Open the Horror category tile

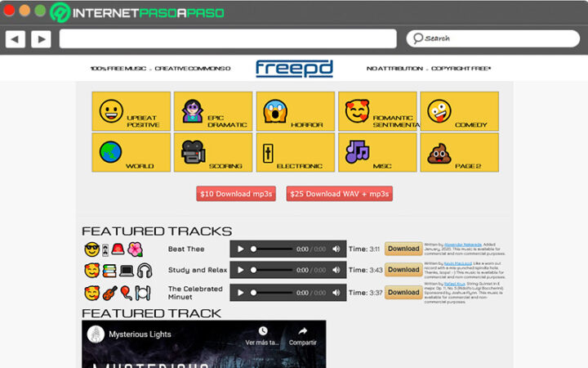click(296, 111)
